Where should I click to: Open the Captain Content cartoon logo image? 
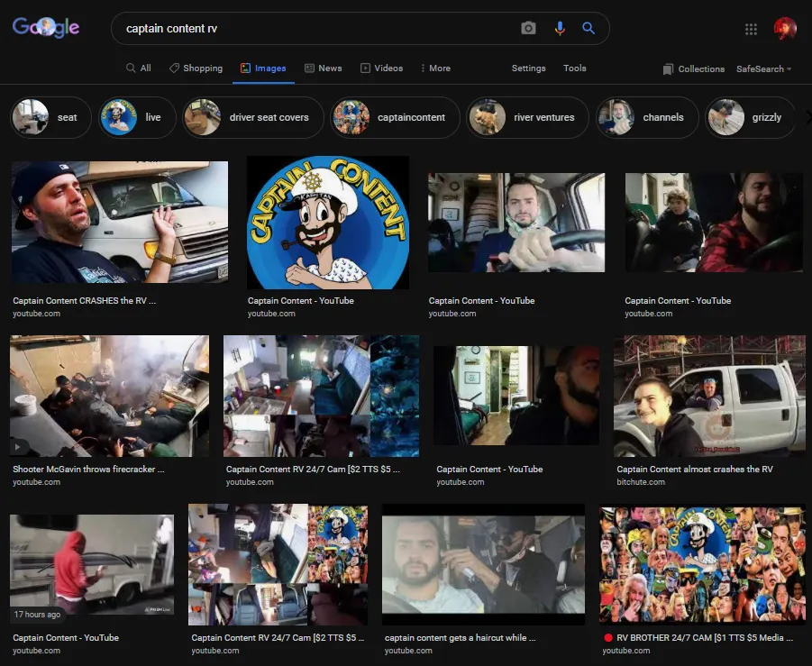[x=328, y=223]
